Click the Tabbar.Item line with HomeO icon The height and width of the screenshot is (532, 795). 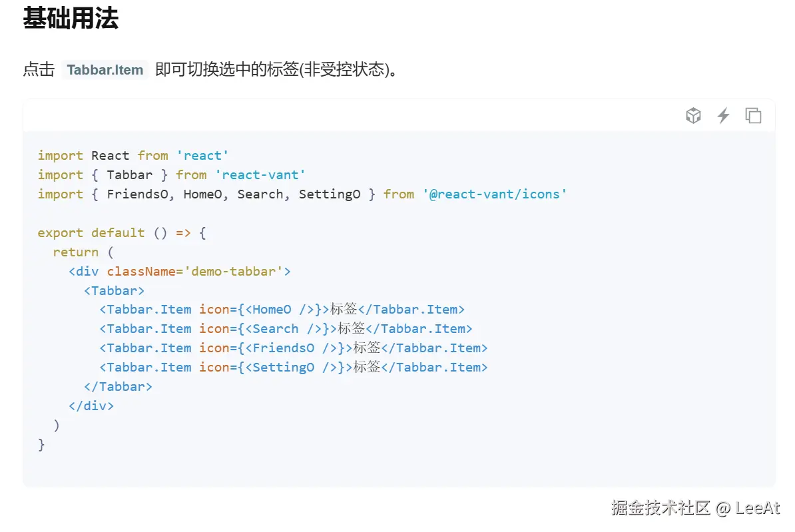coord(282,310)
